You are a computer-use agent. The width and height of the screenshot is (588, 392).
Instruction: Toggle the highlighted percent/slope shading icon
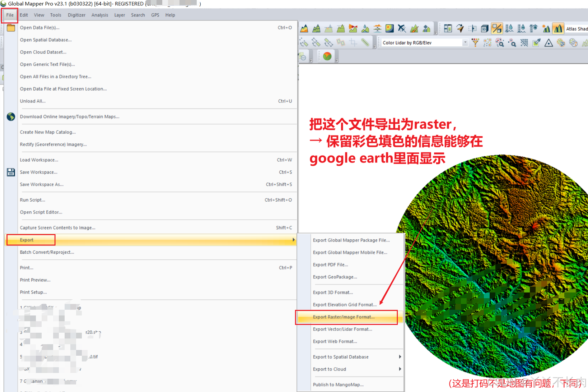coord(497,28)
